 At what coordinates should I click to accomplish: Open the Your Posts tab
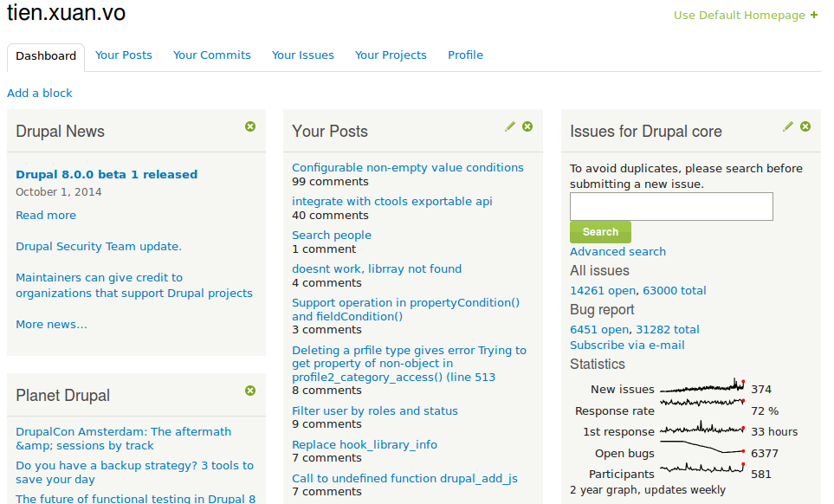pyautogui.click(x=123, y=55)
